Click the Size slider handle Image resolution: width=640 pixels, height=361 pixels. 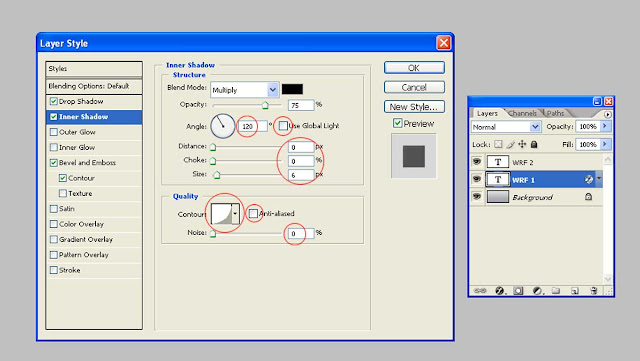click(x=217, y=175)
